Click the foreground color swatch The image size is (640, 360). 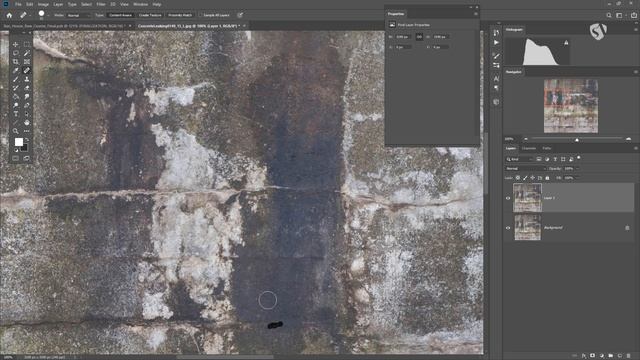tap(18, 142)
